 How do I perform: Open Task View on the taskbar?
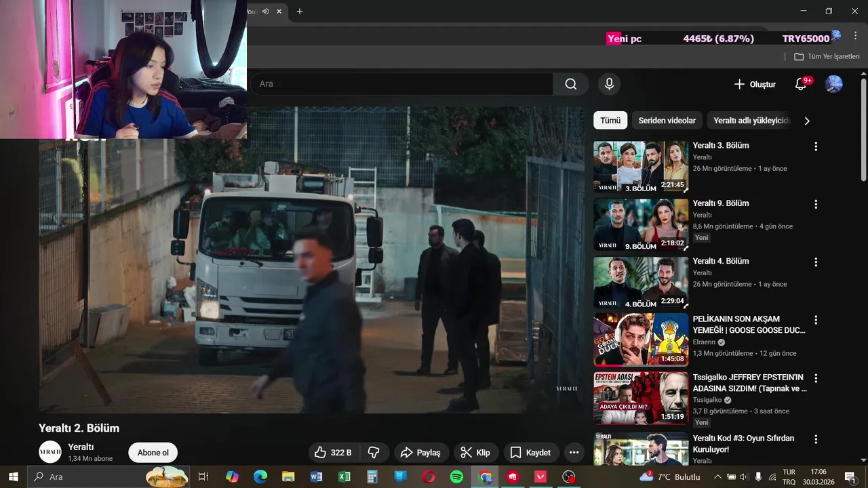point(203,477)
